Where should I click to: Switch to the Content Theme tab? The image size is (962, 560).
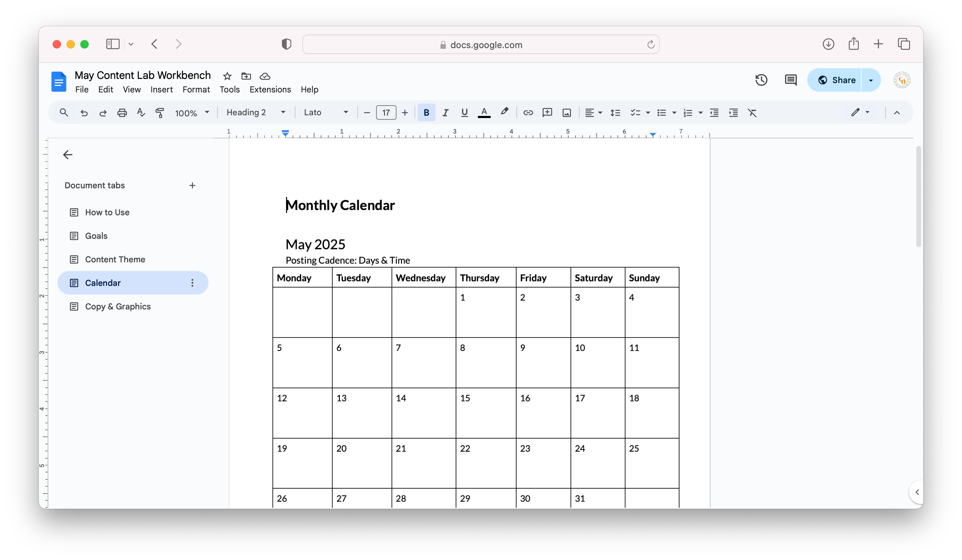click(115, 259)
